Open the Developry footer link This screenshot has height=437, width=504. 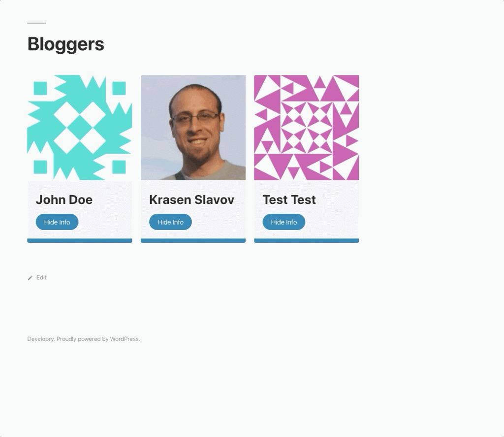[x=40, y=339]
